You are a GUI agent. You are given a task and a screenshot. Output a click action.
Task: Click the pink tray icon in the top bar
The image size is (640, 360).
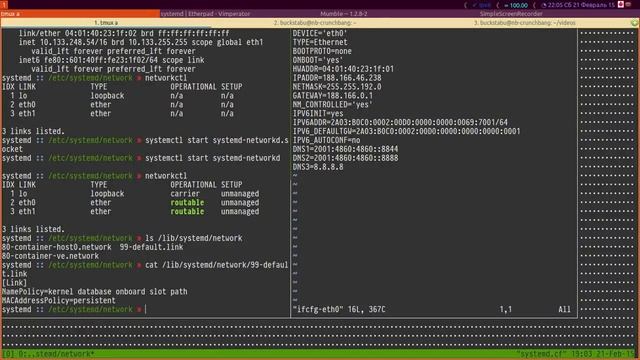621,4
